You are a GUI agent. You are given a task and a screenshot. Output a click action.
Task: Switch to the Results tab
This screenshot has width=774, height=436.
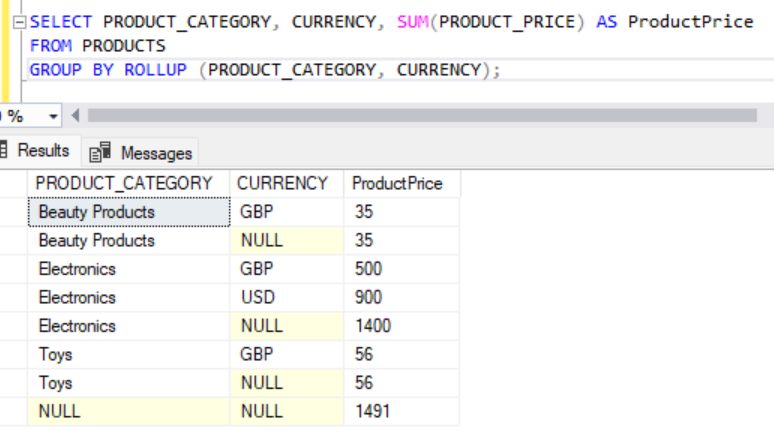point(42,151)
